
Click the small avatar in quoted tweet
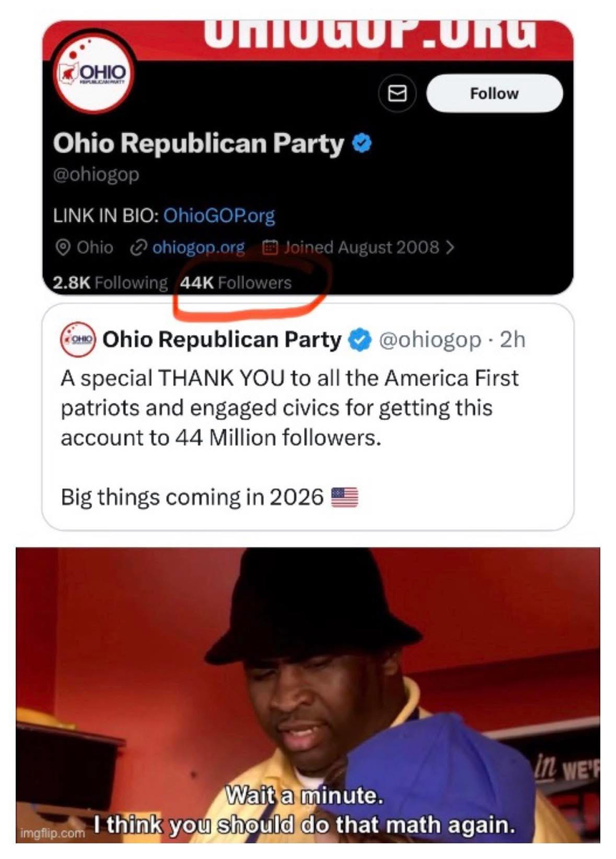tap(78, 339)
